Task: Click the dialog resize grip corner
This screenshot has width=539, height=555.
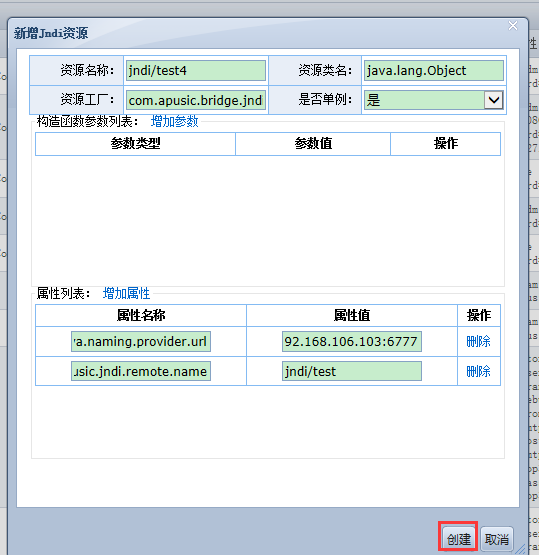Action: pyautogui.click(x=521, y=549)
